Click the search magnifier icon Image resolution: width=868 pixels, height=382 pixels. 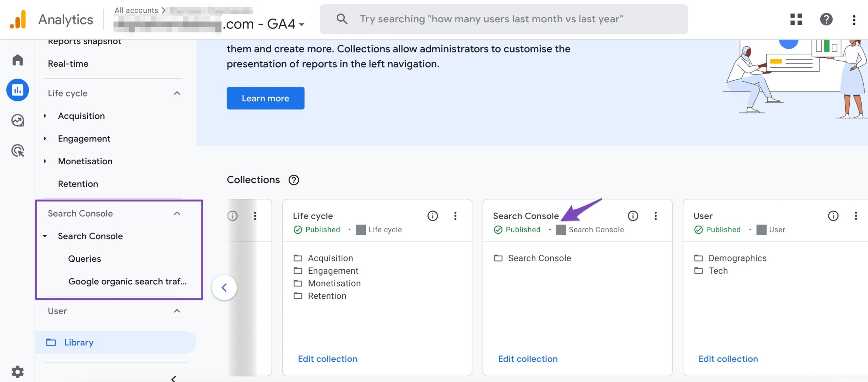pos(342,19)
